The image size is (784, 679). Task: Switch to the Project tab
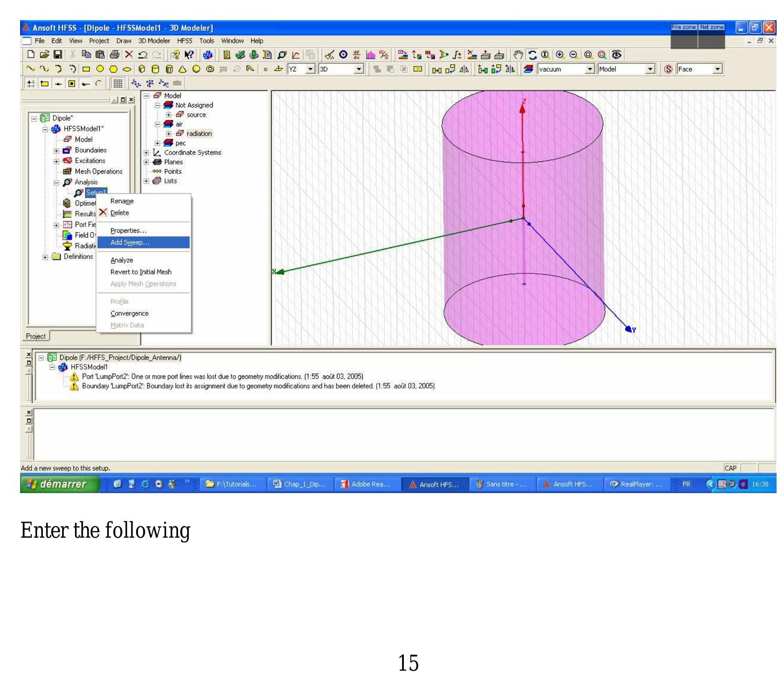35,336
